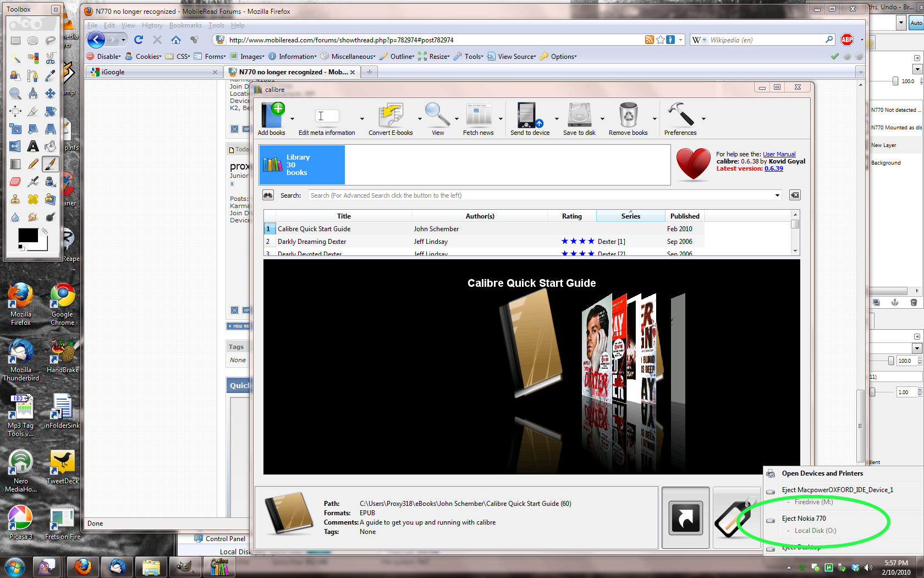
Task: Choose the Heal tool in Toolbox
Action: tap(33, 199)
